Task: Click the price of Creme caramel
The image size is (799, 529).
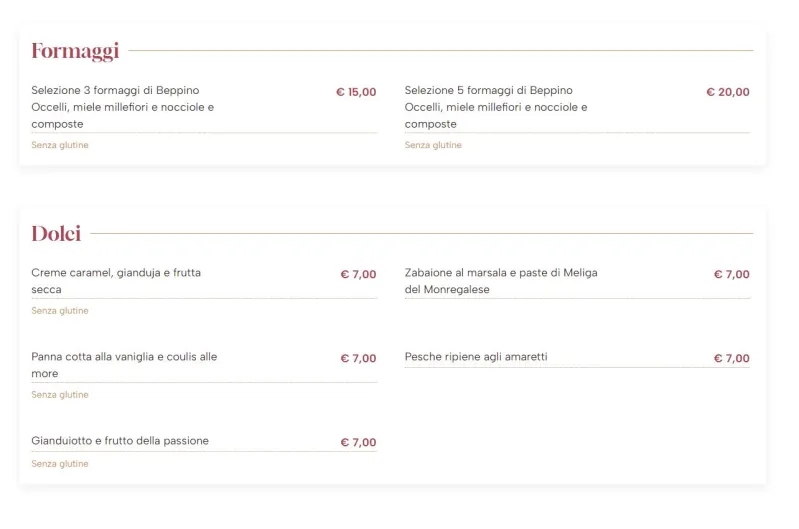Action: pyautogui.click(x=358, y=274)
